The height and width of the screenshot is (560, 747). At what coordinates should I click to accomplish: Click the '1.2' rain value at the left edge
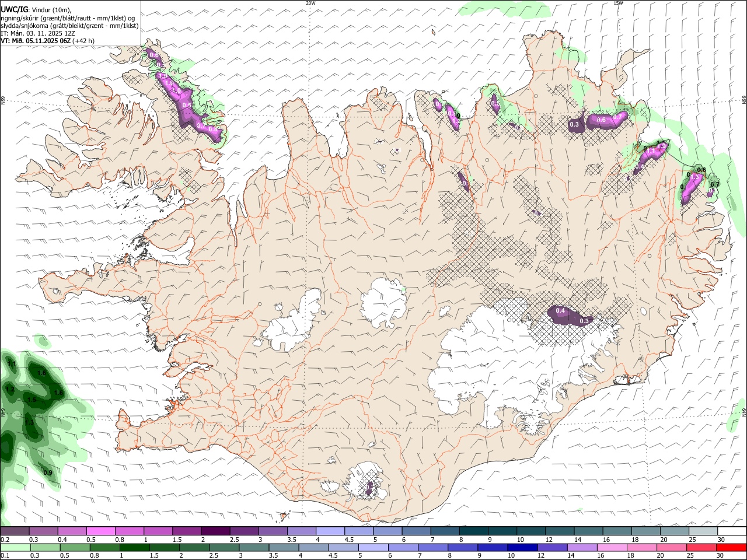point(9,389)
